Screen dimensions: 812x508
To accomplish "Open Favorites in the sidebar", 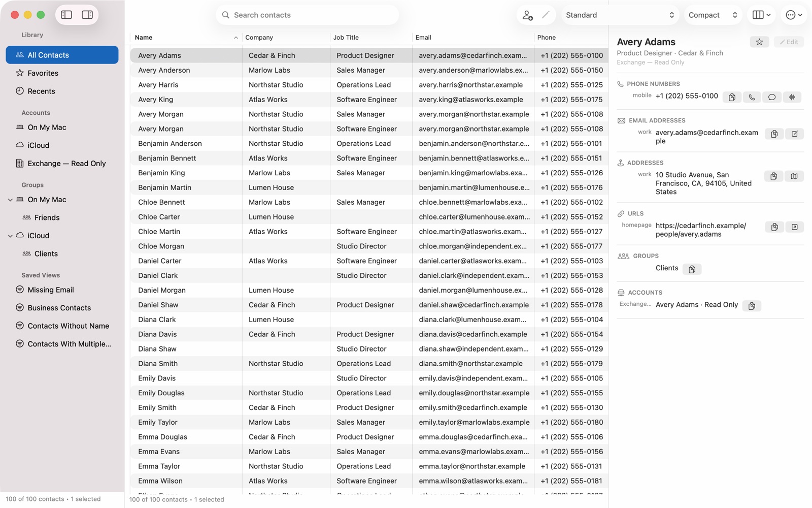I will click(62, 73).
